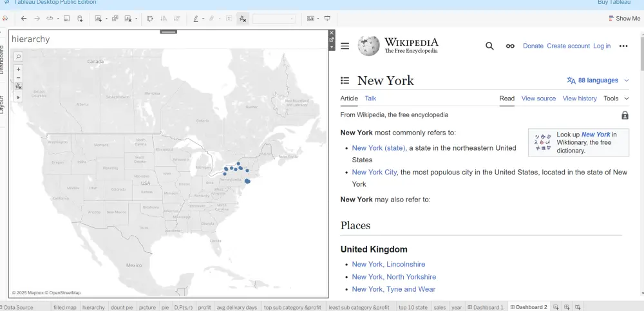Click the Log in link

pyautogui.click(x=601, y=46)
